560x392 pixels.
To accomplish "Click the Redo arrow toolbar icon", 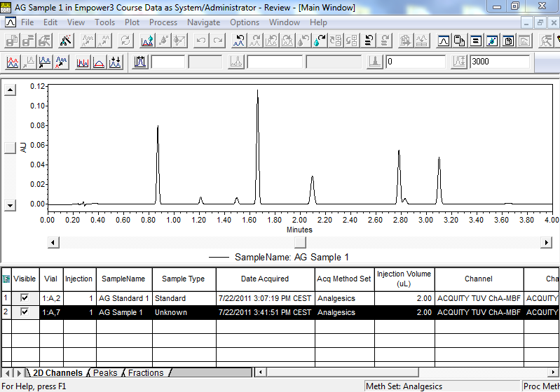I will pyautogui.click(x=217, y=41).
